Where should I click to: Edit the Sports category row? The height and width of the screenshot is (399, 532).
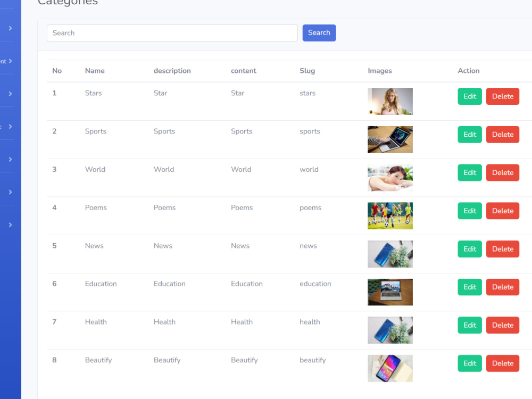pyautogui.click(x=470, y=135)
